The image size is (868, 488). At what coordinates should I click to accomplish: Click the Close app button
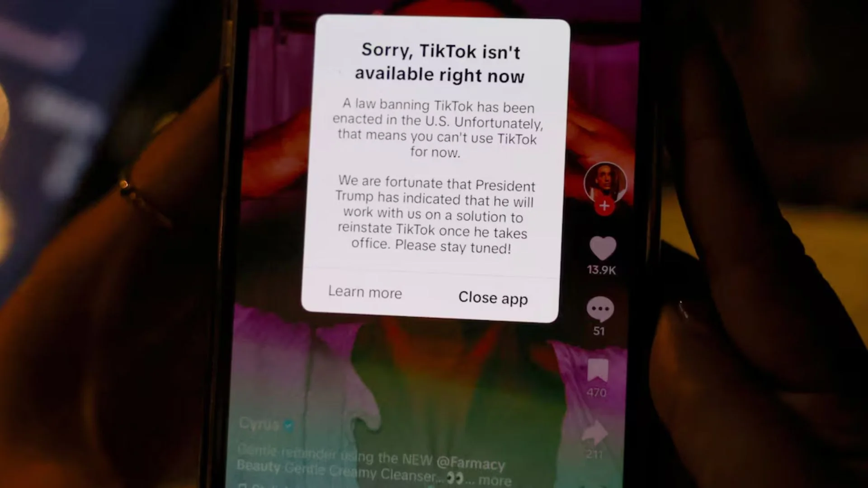pos(492,297)
